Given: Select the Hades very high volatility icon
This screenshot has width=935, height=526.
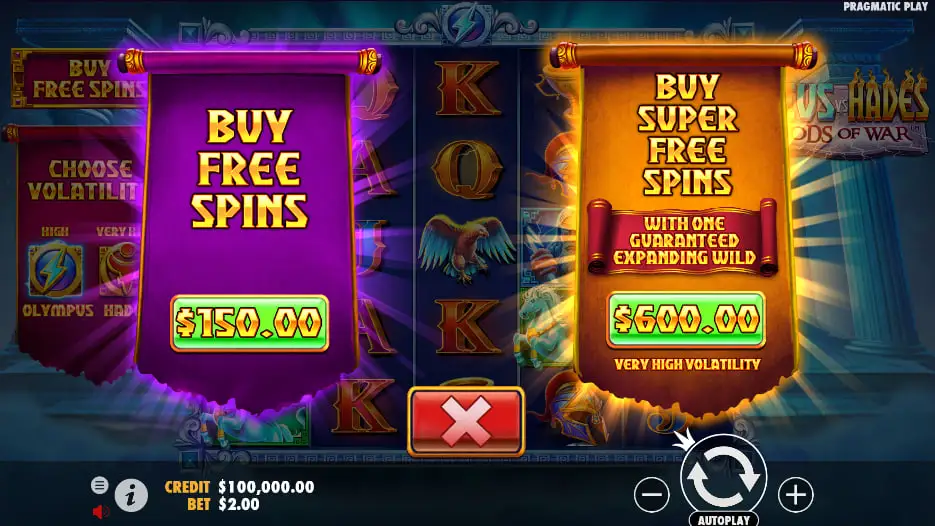Looking at the screenshot, I should pos(119,271).
